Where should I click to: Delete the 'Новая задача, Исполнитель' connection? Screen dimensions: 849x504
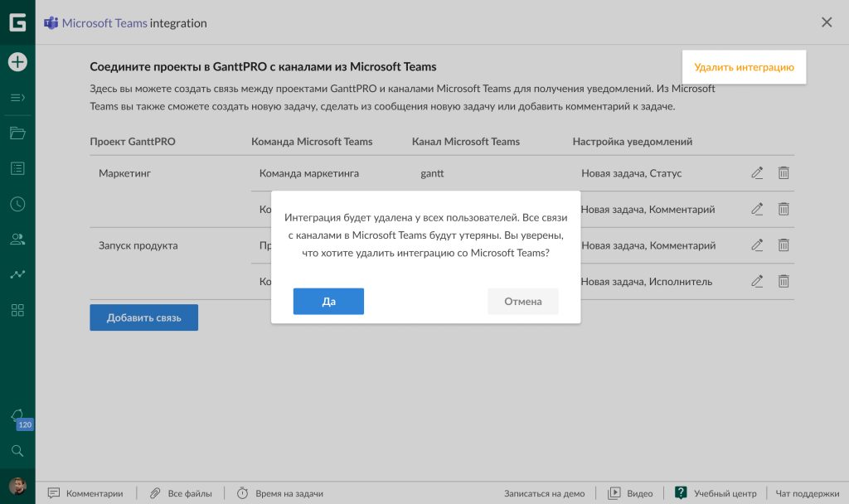coord(784,281)
